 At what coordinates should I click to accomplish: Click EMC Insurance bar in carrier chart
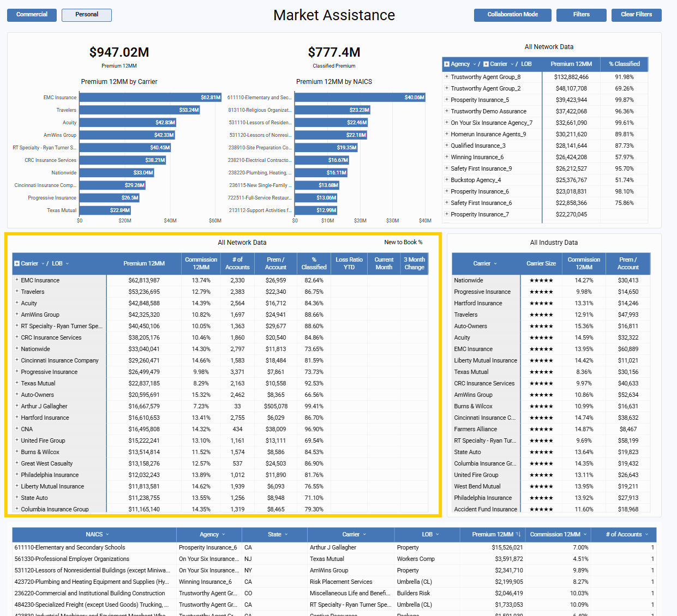pyautogui.click(x=151, y=98)
